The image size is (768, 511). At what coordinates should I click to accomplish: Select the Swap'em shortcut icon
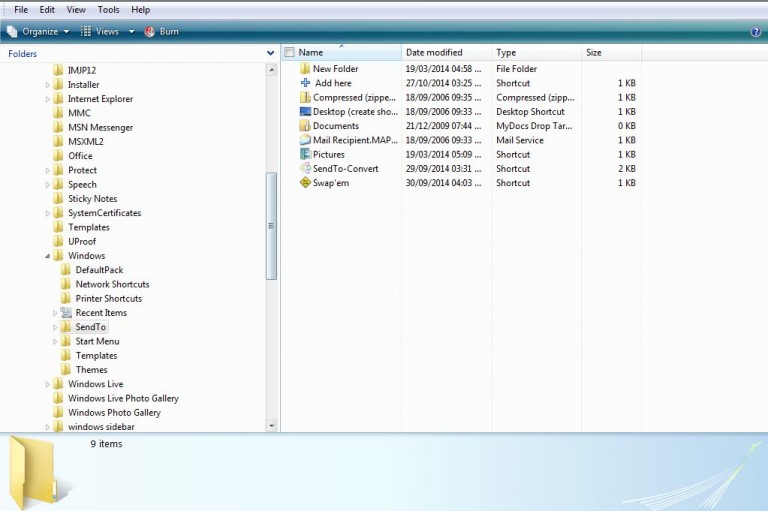click(x=305, y=183)
